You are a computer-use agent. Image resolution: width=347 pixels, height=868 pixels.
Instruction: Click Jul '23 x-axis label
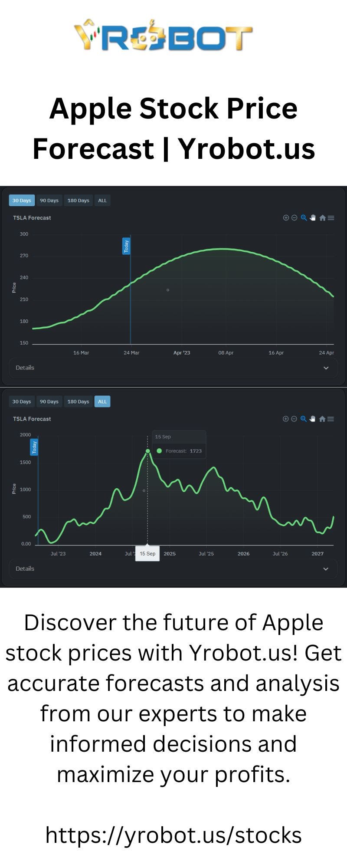pos(58,554)
